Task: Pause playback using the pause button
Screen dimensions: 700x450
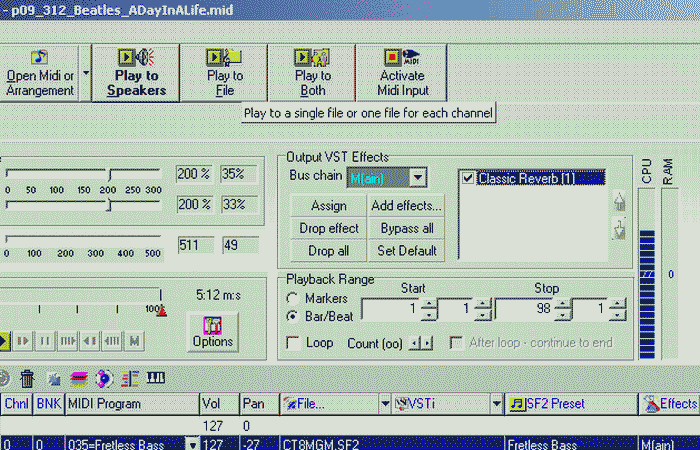Action: pos(45,341)
